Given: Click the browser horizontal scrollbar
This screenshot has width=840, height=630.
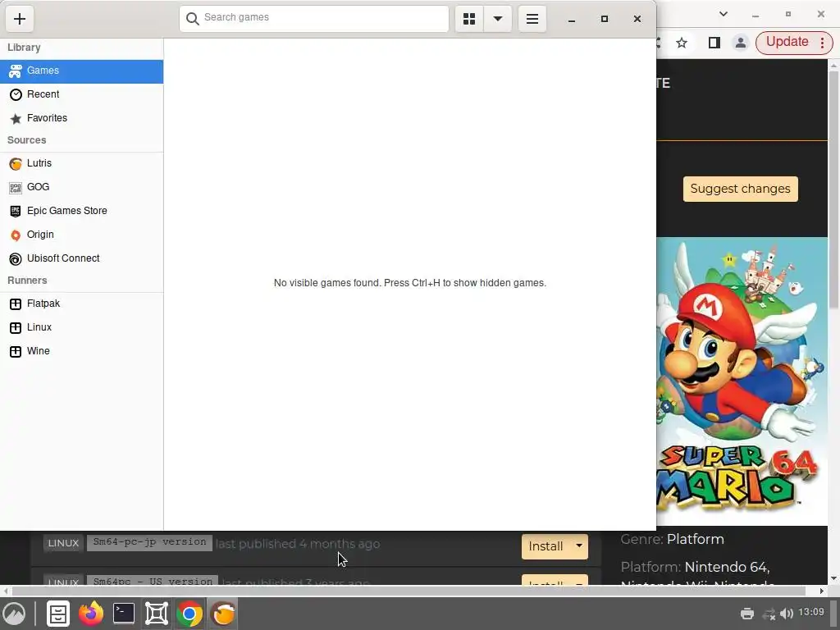Looking at the screenshot, I should pos(409,591).
